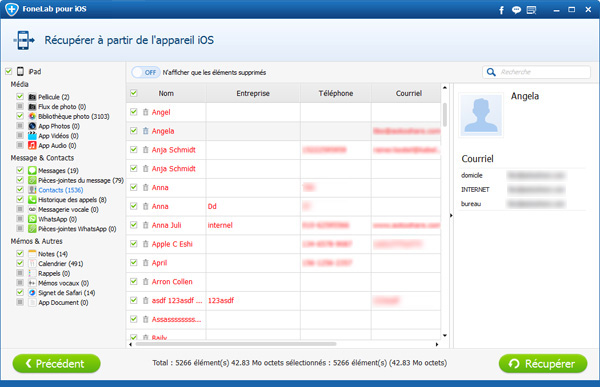Open the register menu icon in title bar

pos(531,10)
